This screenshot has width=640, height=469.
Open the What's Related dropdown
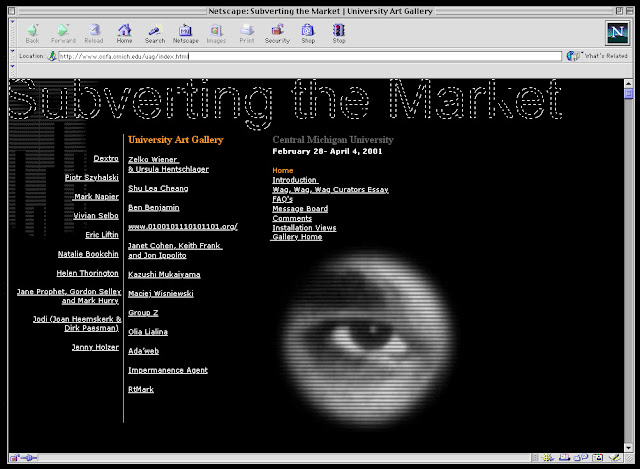pyautogui.click(x=597, y=56)
